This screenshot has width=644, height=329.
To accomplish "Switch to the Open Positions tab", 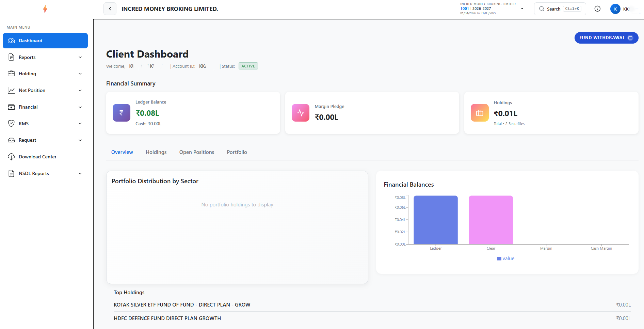I will [197, 152].
